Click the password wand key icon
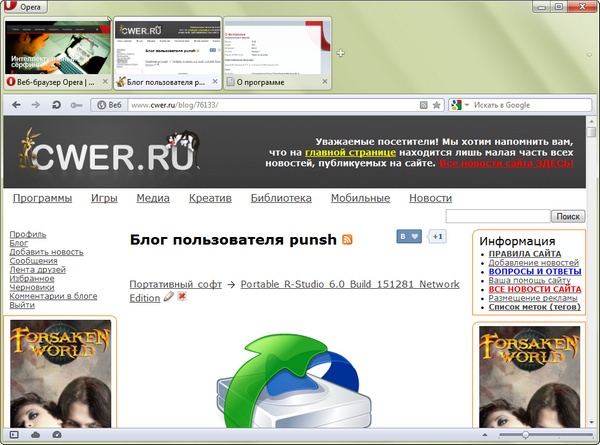Image resolution: width=600 pixels, height=445 pixels. pos(76,104)
